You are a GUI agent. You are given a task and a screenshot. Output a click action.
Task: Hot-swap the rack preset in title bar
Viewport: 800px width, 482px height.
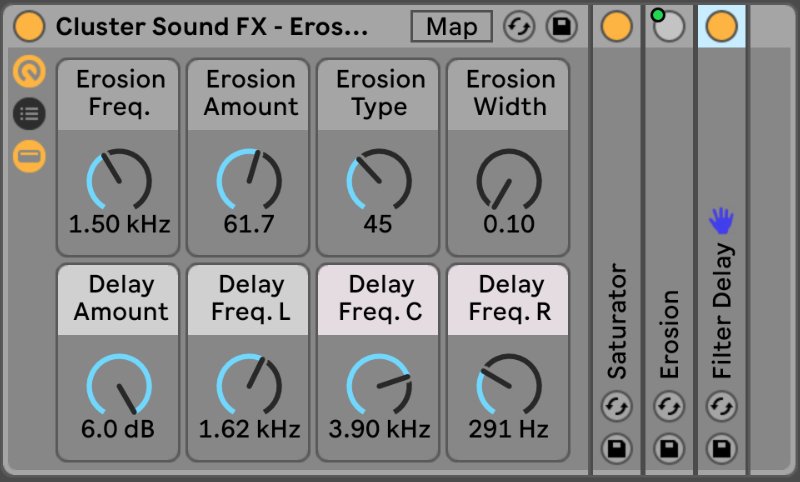click(519, 27)
